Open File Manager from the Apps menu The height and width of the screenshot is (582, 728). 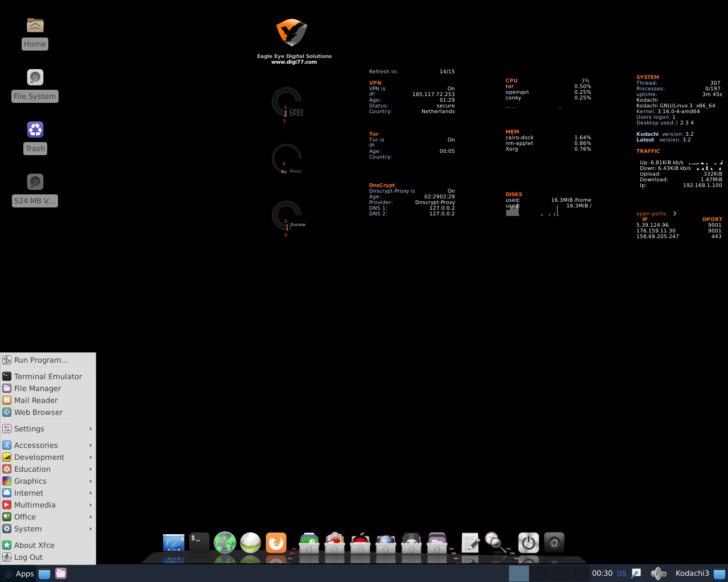[x=48, y=388]
